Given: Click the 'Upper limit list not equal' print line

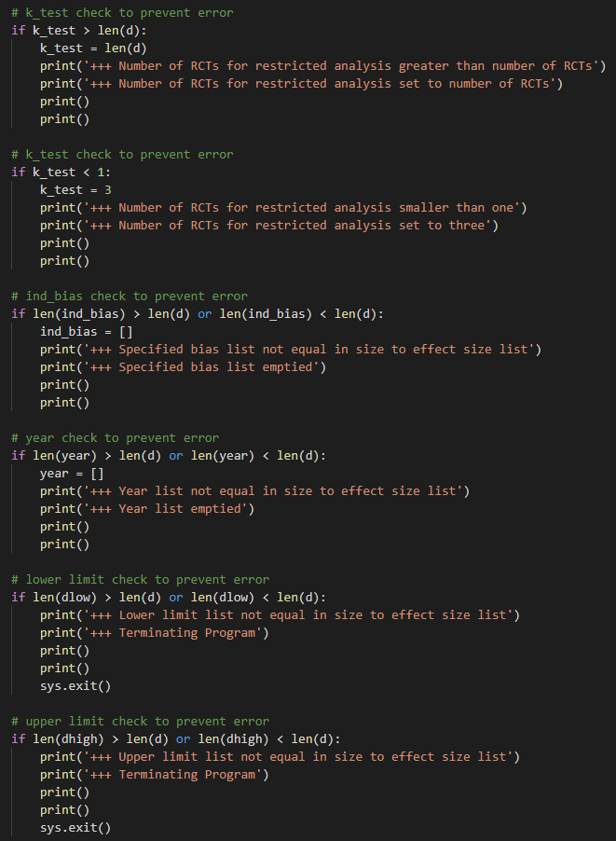Looking at the screenshot, I should pos(280,756).
